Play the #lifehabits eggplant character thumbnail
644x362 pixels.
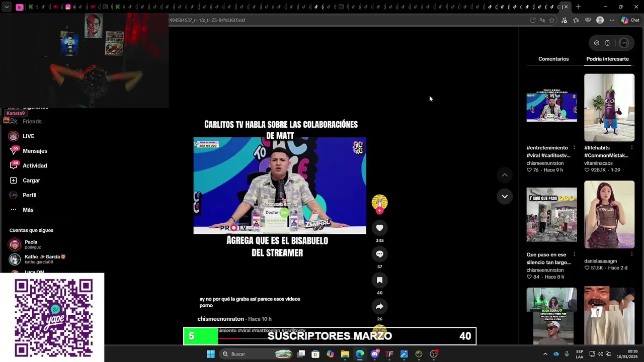(609, 108)
